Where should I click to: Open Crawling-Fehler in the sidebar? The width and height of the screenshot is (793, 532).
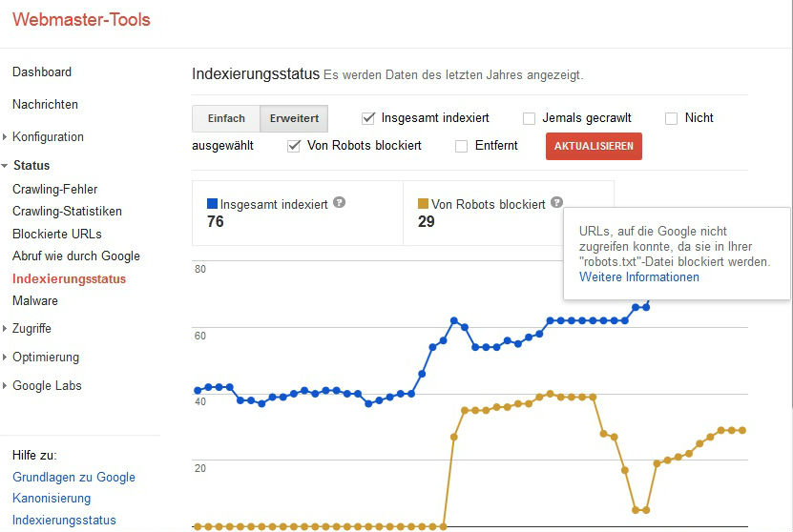54,189
